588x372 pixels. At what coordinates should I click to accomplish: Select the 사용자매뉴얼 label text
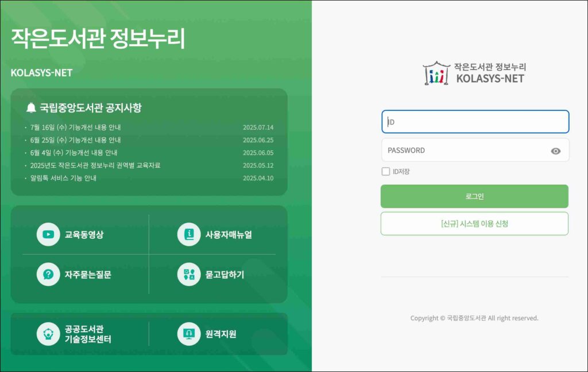[x=229, y=235]
